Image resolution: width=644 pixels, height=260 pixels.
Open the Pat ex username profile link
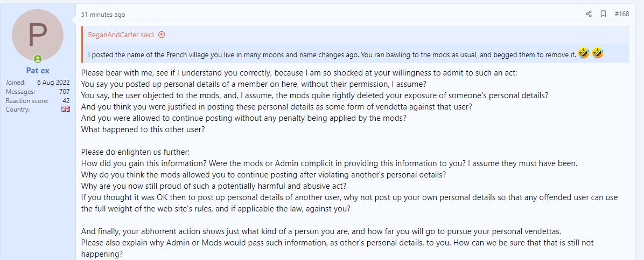coord(38,71)
